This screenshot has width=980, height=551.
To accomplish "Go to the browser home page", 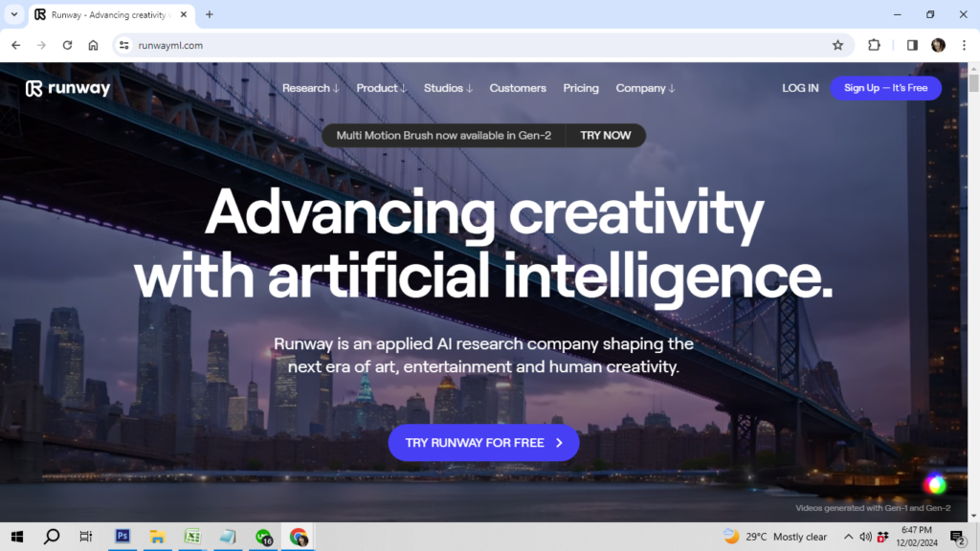I will coord(93,45).
